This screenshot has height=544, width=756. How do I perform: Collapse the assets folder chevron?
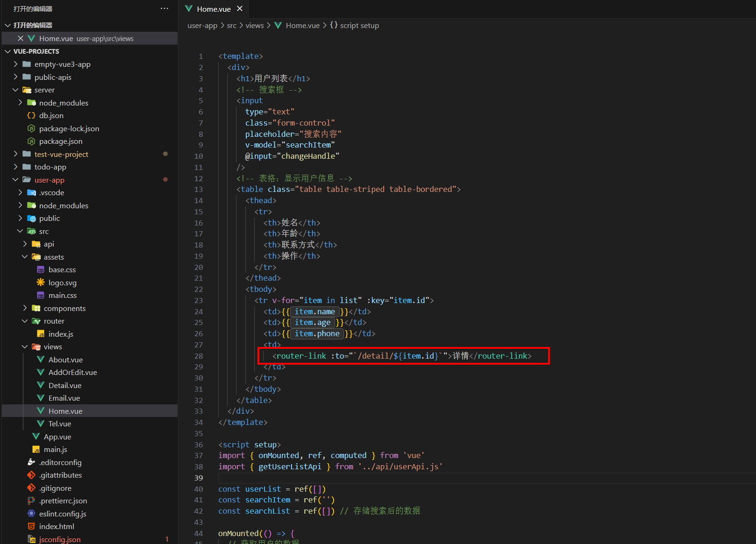pos(25,257)
